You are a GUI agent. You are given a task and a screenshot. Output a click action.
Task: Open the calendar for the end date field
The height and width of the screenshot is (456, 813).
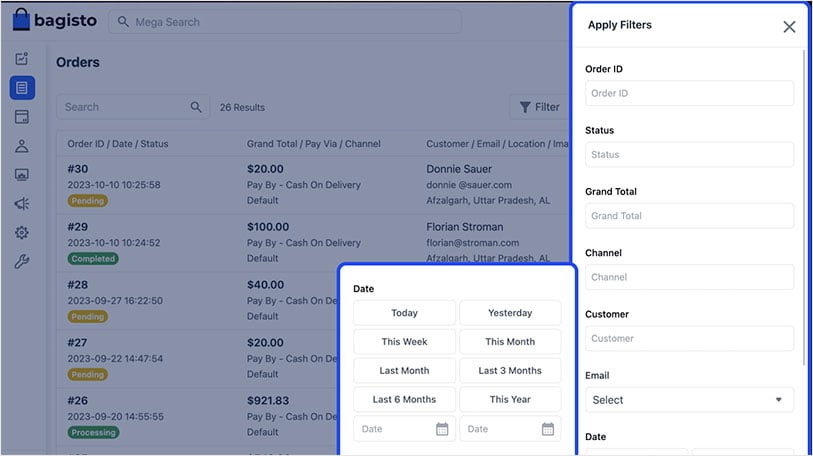point(547,429)
